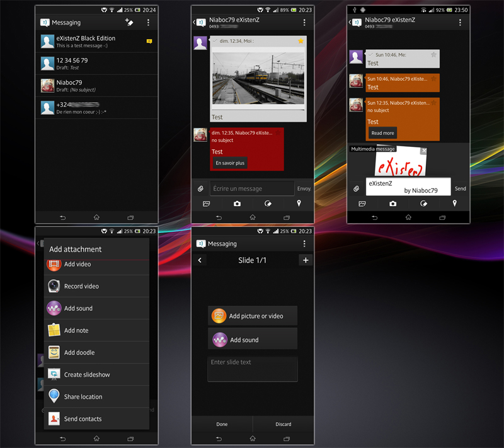Select Share location from attachment menu
504x448 pixels.
(x=96, y=397)
